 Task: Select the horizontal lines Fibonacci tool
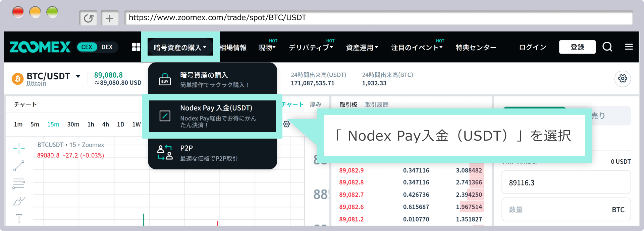point(19,183)
